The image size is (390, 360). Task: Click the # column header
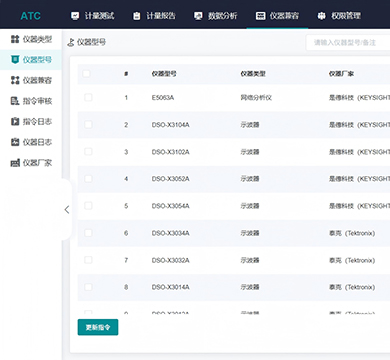point(126,74)
